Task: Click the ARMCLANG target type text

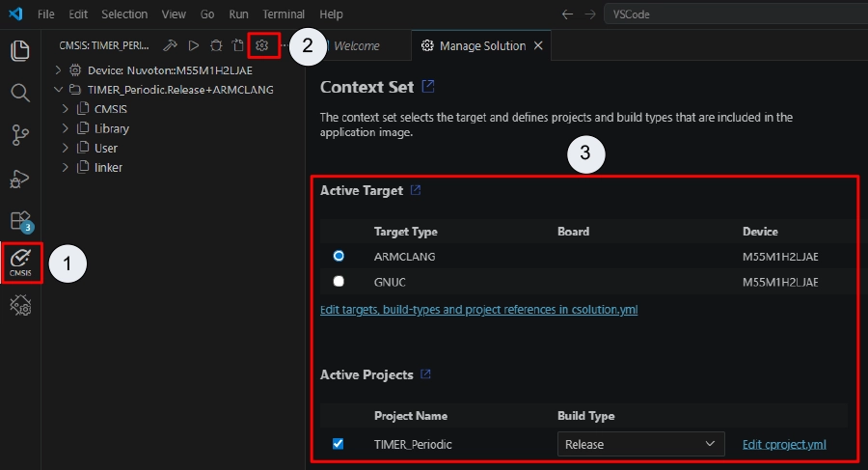Action: (405, 257)
